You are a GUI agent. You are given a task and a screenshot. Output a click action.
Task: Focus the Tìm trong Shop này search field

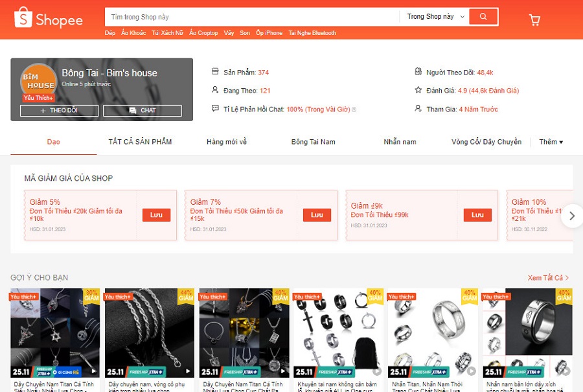coord(252,17)
